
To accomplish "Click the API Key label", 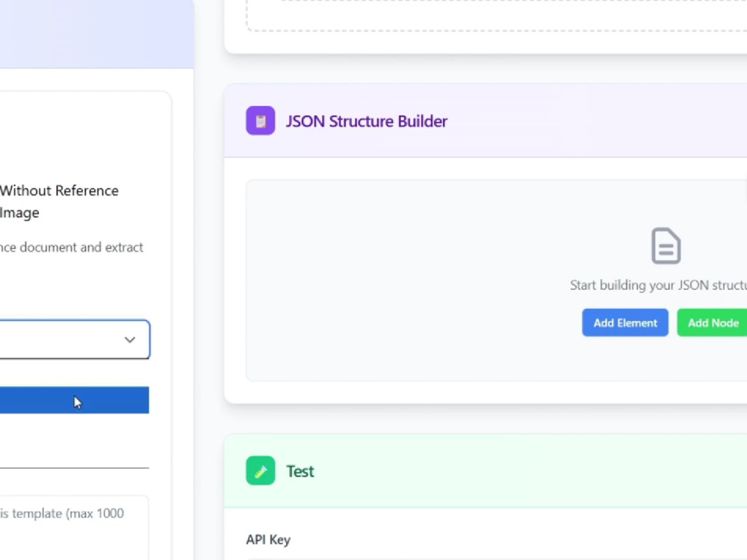I will coord(268,540).
